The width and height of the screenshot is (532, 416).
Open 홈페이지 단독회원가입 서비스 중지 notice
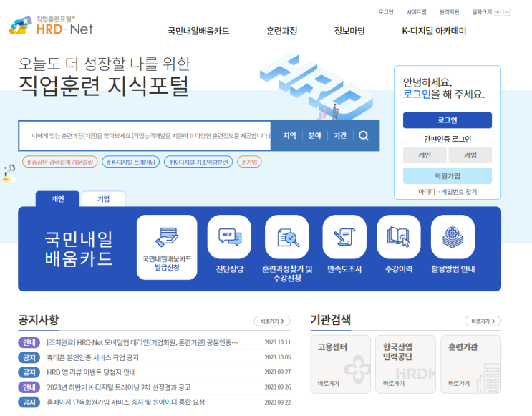pyautogui.click(x=125, y=402)
